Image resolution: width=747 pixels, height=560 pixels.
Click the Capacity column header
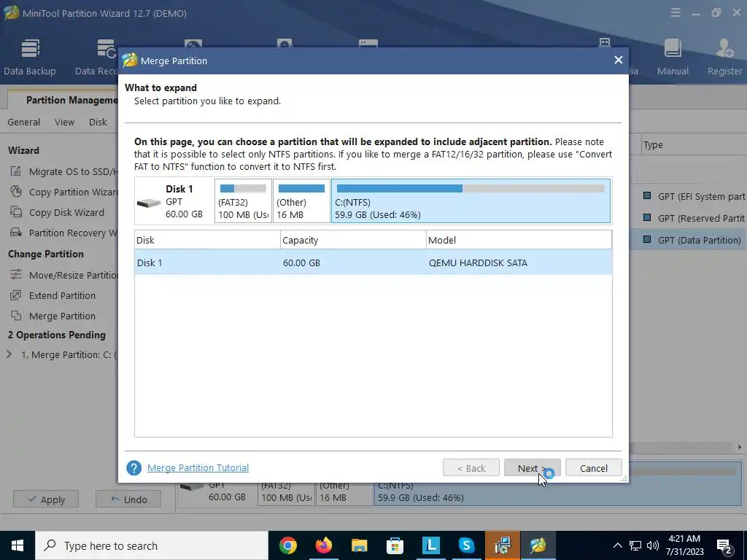353,240
